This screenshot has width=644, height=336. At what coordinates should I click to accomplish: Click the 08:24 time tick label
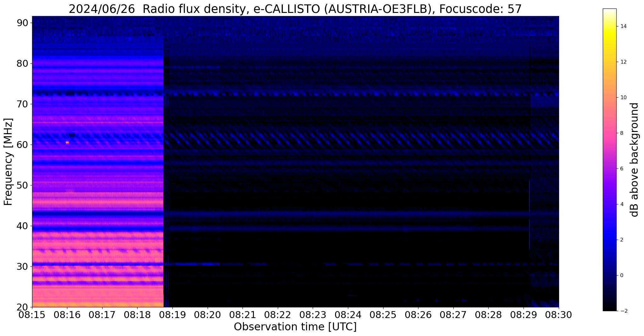coord(348,315)
